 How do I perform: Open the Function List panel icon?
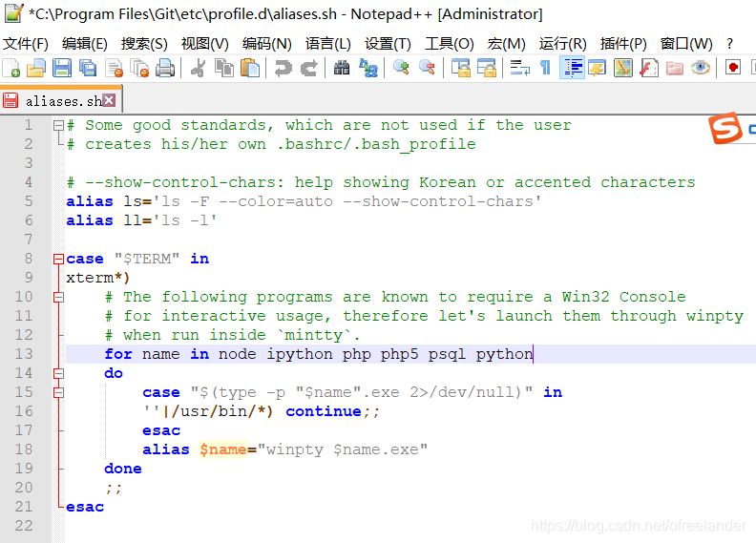pos(649,68)
